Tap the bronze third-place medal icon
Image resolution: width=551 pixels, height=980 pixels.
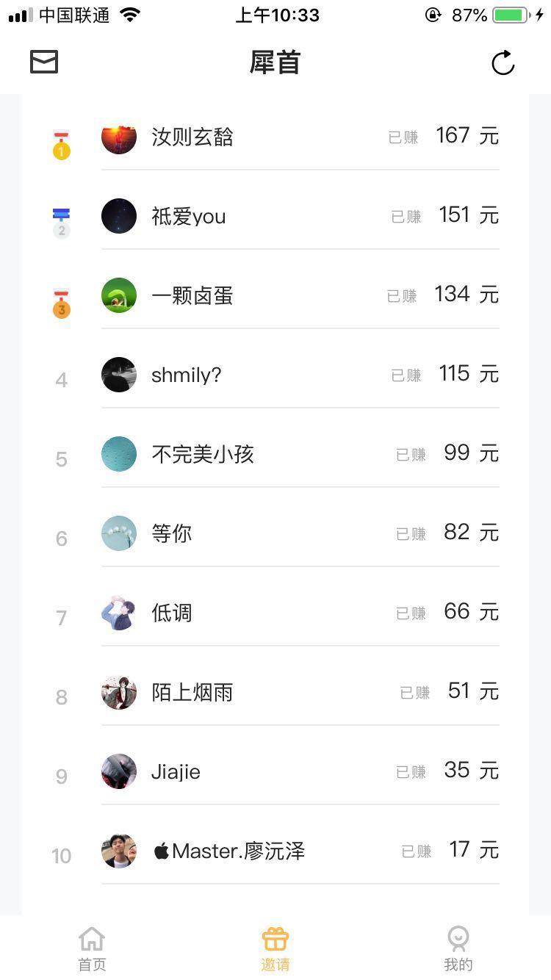pyautogui.click(x=62, y=304)
